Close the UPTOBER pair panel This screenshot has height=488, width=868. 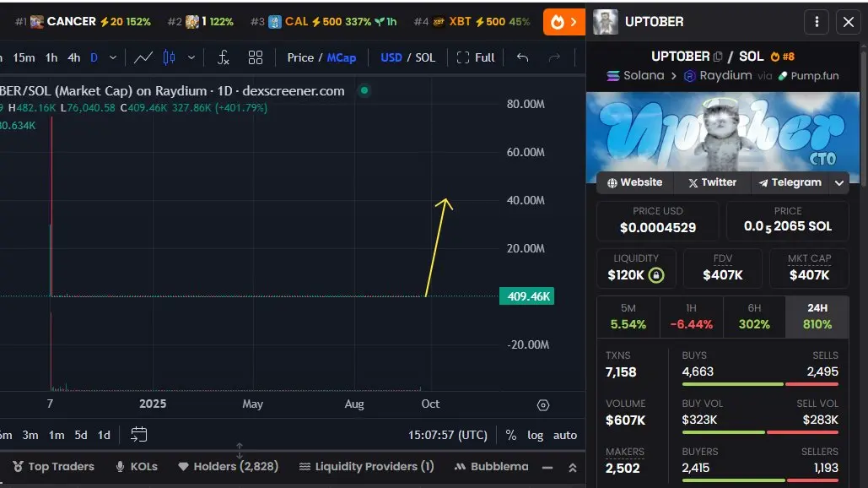pos(848,22)
